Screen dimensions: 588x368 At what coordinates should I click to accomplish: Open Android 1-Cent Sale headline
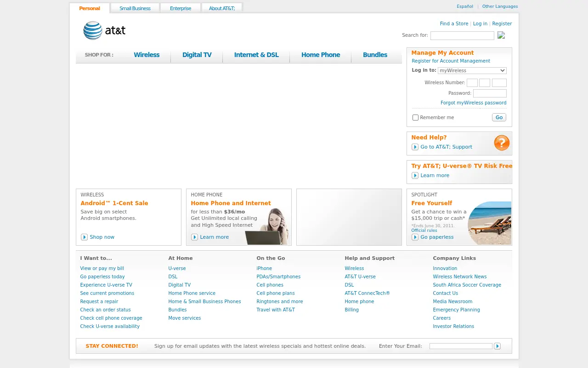(114, 203)
